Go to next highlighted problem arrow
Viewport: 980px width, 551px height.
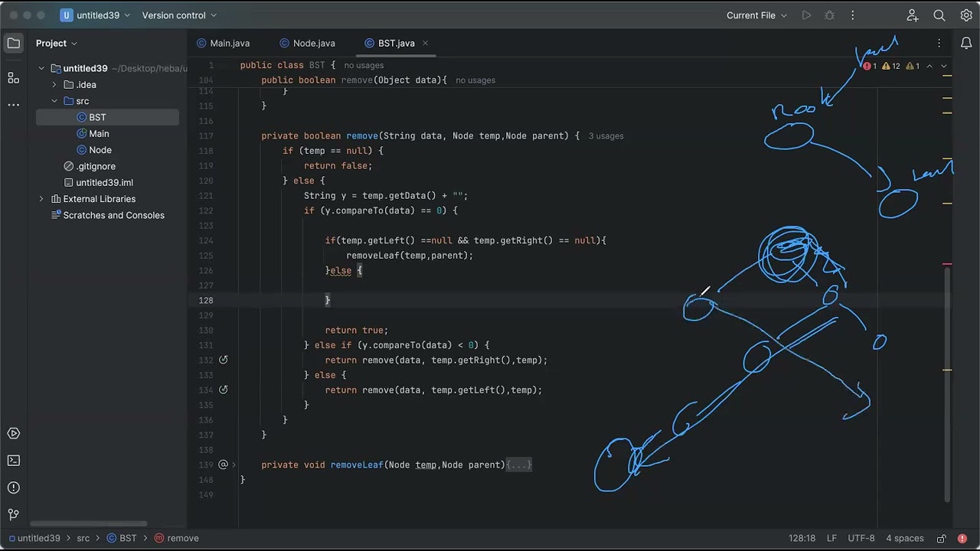click(944, 67)
